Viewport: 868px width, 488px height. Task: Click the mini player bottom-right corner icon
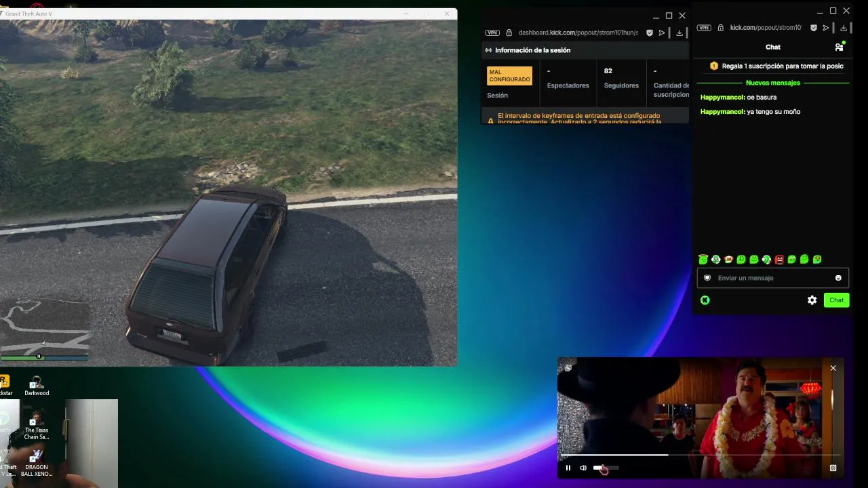point(833,468)
